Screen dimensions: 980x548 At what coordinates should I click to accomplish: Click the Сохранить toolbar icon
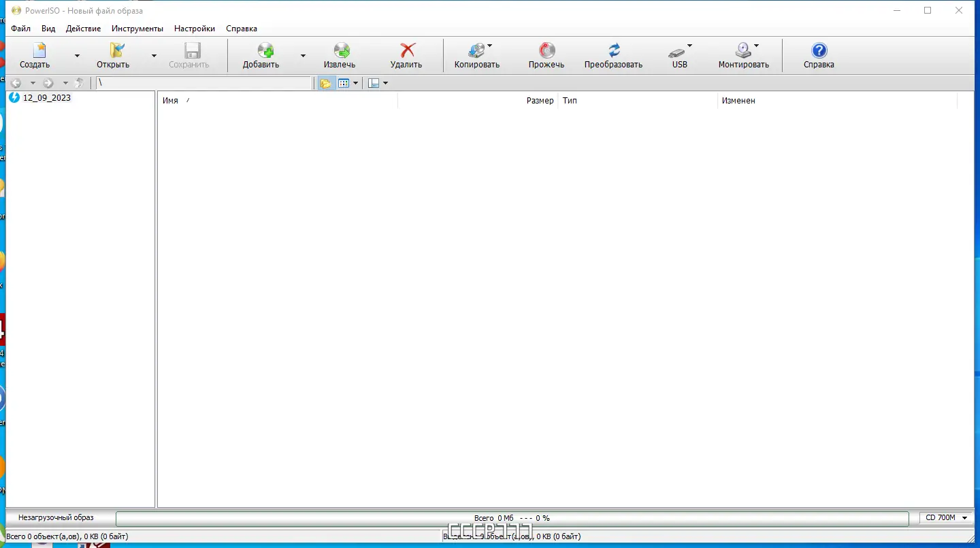[193, 50]
